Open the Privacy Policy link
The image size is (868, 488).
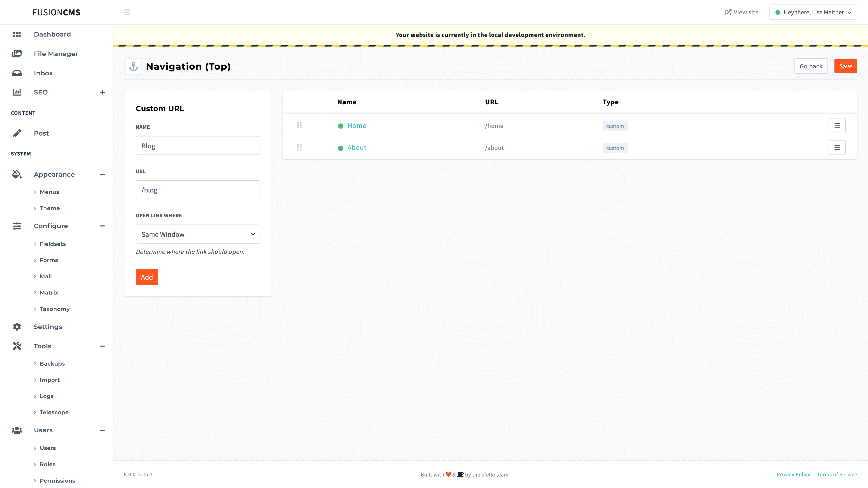tap(793, 474)
